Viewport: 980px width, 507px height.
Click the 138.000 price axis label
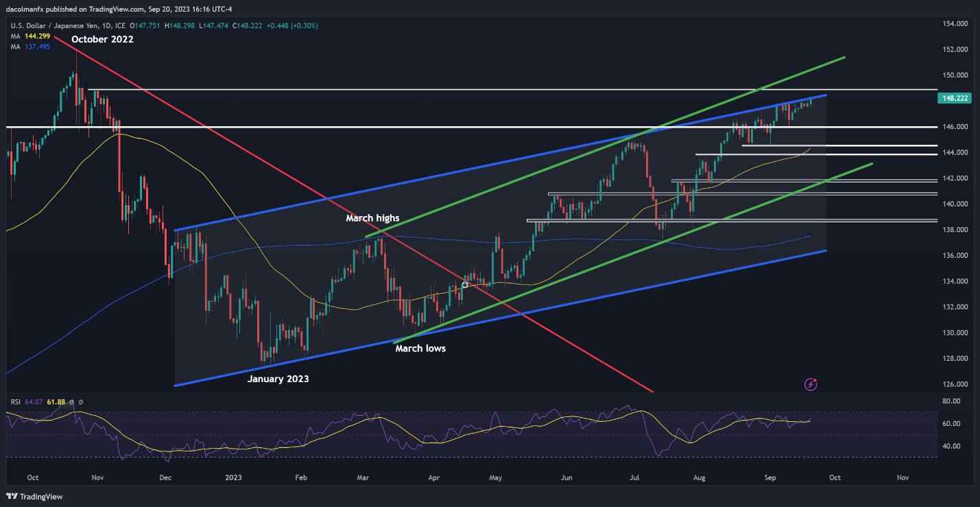[954, 230]
